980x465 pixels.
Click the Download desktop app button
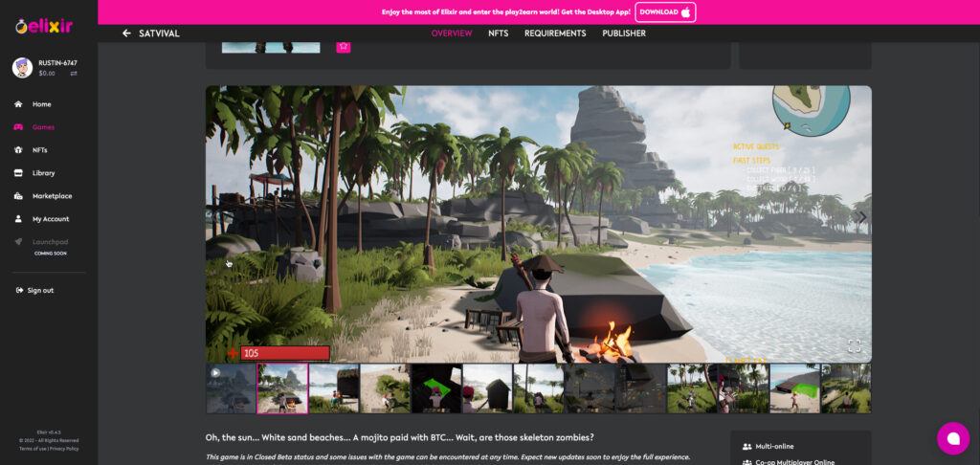coord(665,11)
